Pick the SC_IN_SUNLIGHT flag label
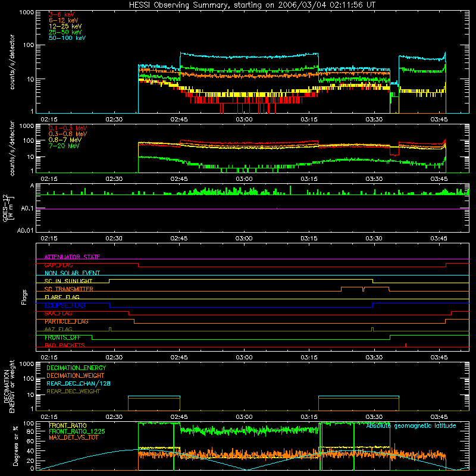The width and height of the screenshot is (476, 476). (68, 281)
